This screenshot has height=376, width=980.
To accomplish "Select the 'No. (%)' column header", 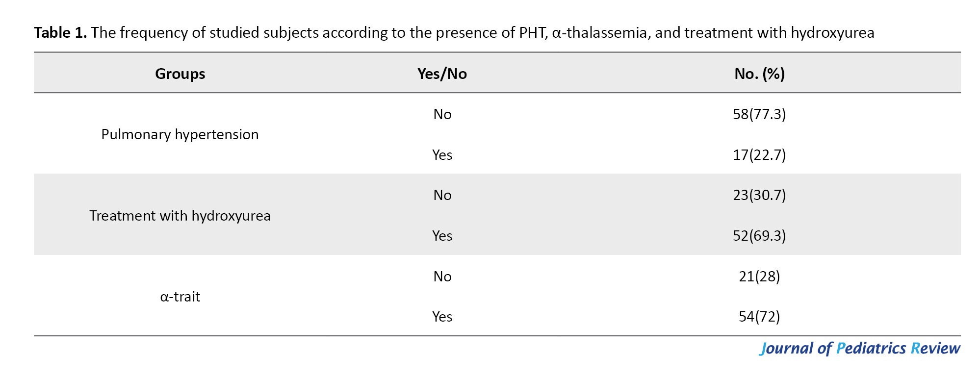I will pos(759,74).
